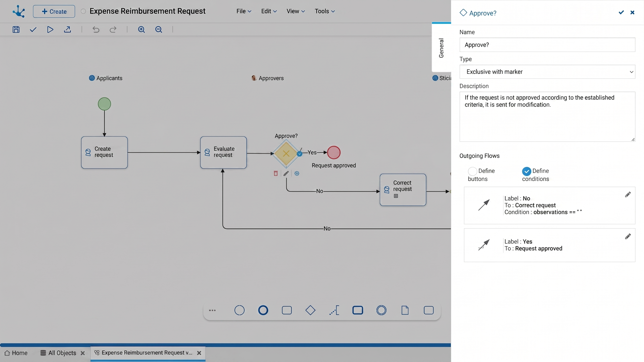The width and height of the screenshot is (644, 362).
Task: Select the document artifact shape in palette
Action: tap(405, 310)
